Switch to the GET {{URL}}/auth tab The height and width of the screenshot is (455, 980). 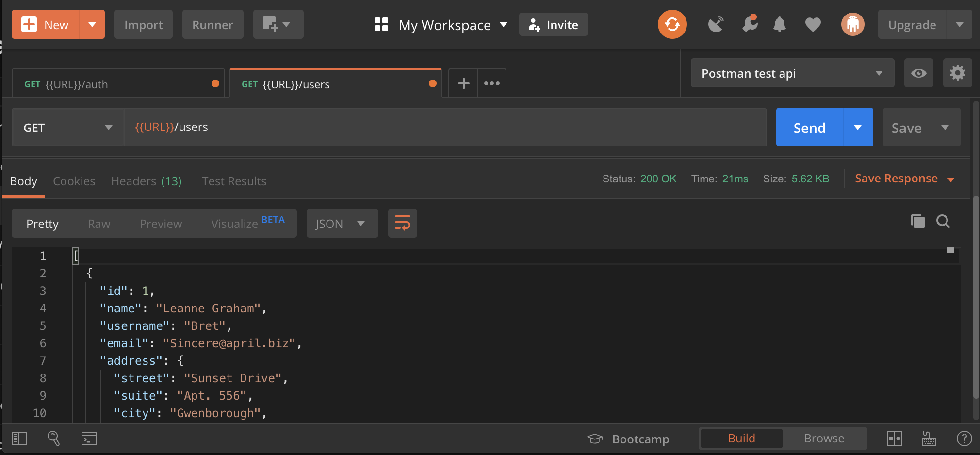click(118, 84)
